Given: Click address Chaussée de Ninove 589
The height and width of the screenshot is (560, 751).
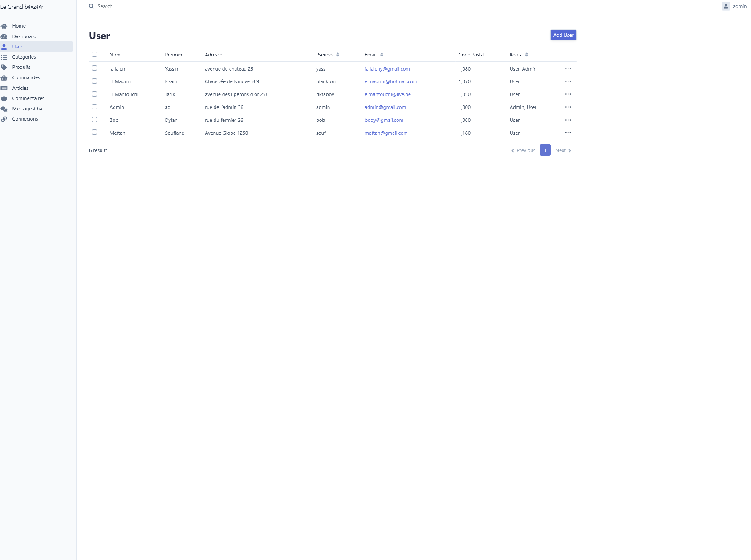Looking at the screenshot, I should click(232, 81).
